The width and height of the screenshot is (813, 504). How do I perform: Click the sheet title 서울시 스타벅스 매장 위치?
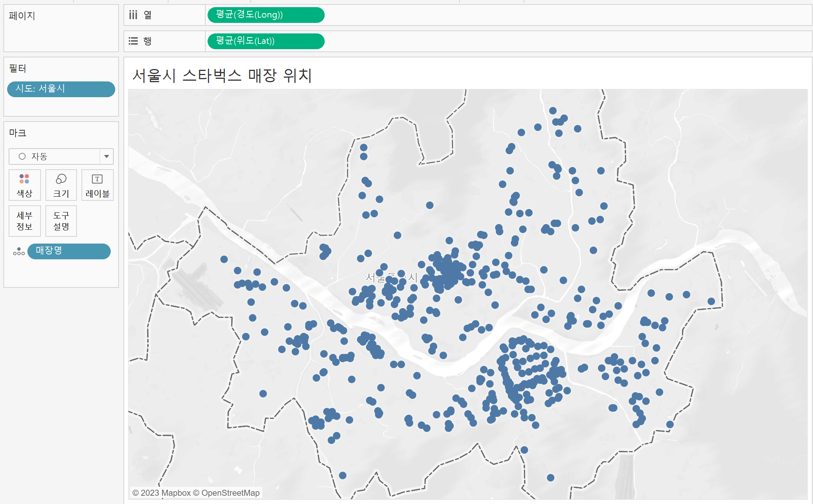[222, 75]
